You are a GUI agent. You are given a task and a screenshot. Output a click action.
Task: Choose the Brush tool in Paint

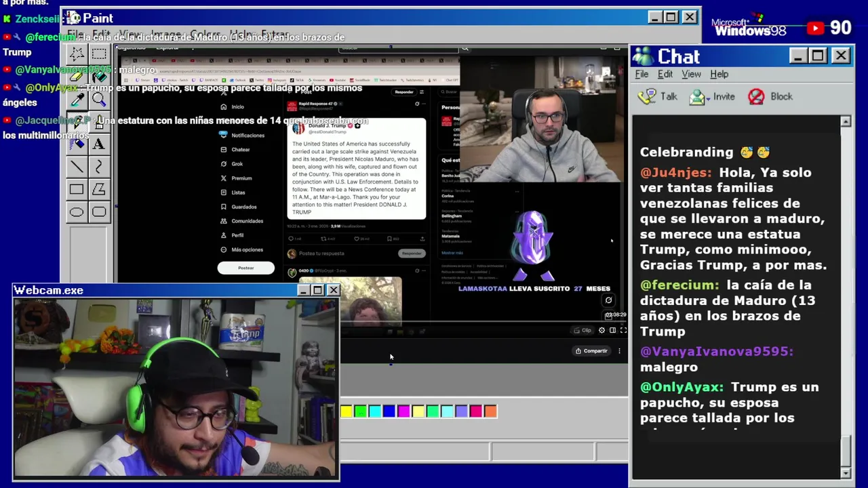[x=99, y=122]
